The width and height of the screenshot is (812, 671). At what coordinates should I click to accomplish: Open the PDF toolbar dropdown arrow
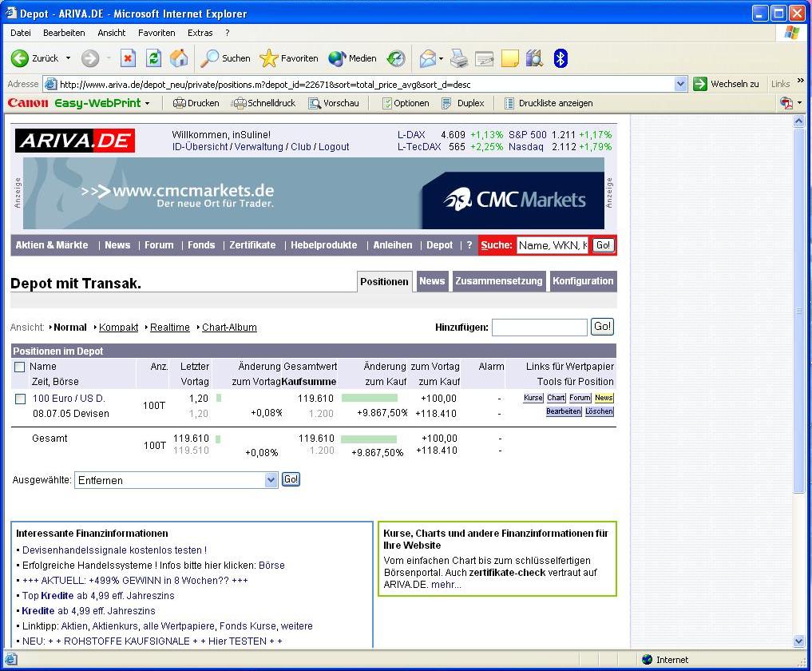coord(799,103)
